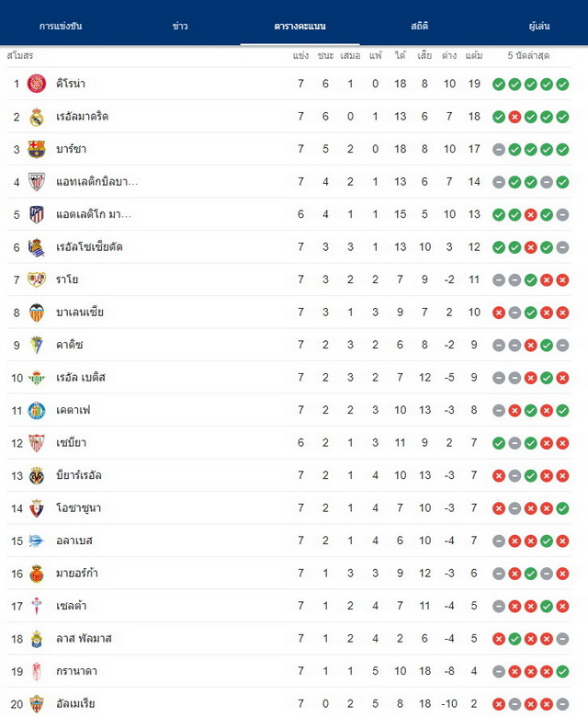Click the Athletic Bilbao club crest
The width and height of the screenshot is (588, 717).
coord(37,182)
